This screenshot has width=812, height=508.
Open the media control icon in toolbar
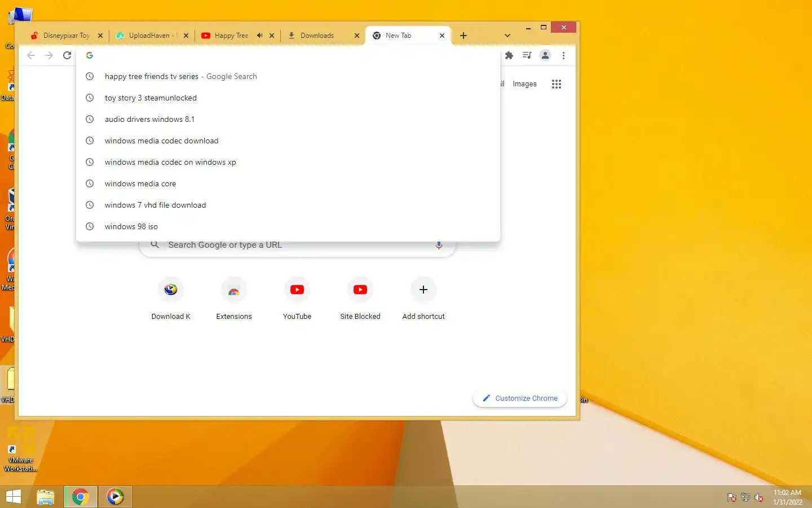click(x=527, y=55)
